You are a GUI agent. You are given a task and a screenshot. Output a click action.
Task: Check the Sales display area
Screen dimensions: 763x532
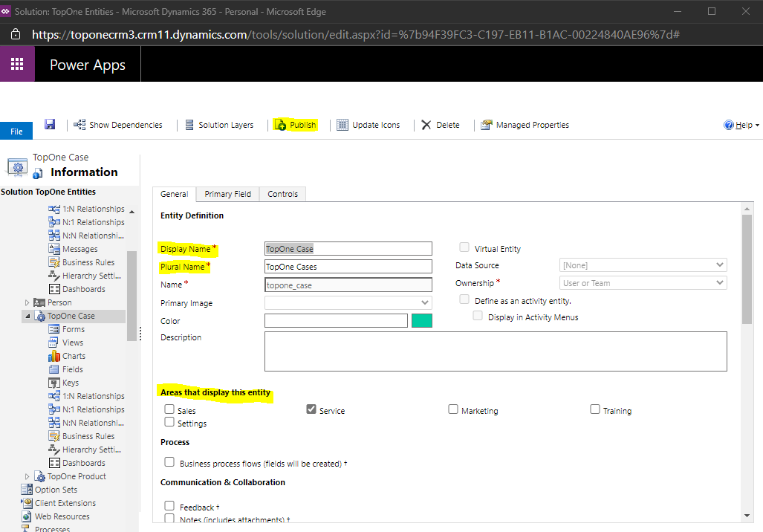(169, 409)
